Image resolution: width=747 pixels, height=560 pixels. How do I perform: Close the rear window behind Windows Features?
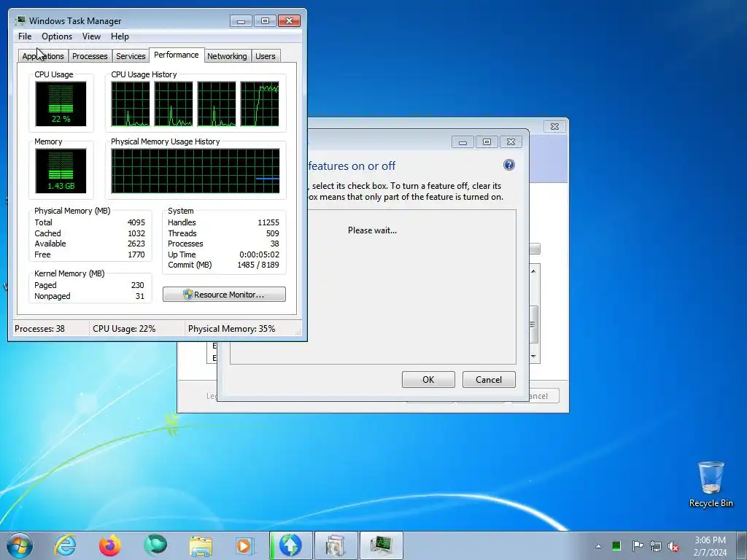click(x=554, y=126)
